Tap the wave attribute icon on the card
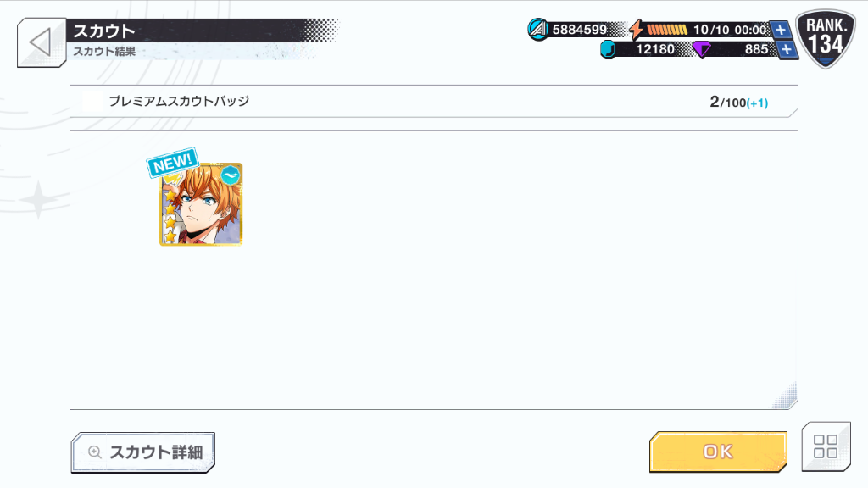 (231, 175)
